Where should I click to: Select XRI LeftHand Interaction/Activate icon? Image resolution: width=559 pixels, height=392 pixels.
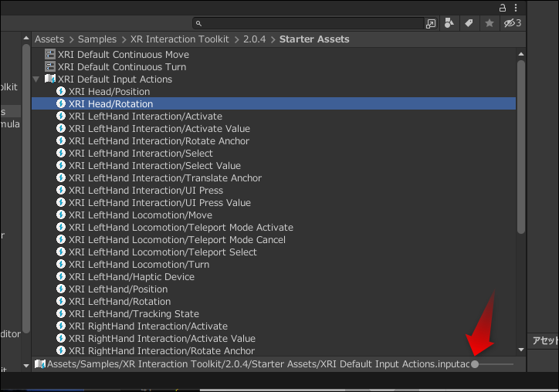tap(61, 116)
